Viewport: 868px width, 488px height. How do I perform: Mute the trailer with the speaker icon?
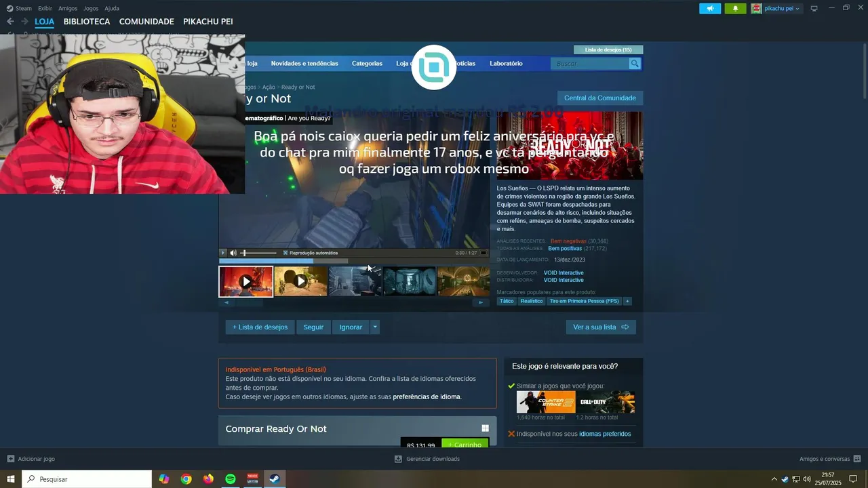point(233,253)
